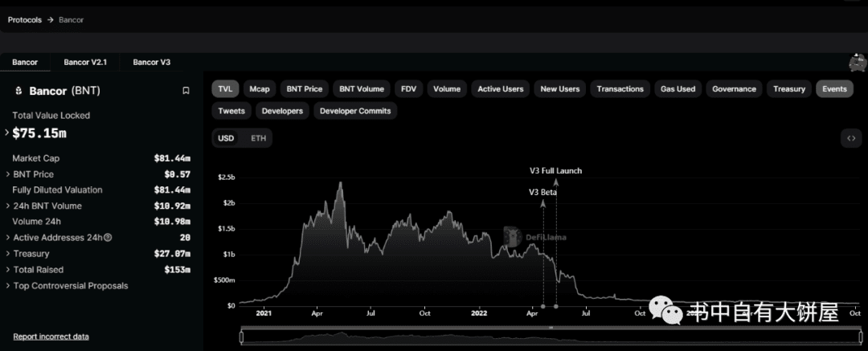The height and width of the screenshot is (351, 868).
Task: Toggle the Events overlay
Action: (x=834, y=88)
